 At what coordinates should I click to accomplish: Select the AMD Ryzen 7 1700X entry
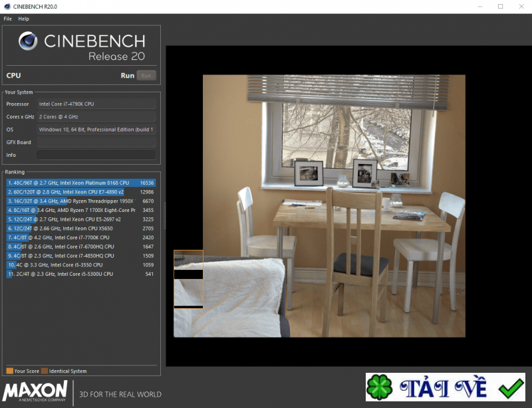tap(80, 209)
